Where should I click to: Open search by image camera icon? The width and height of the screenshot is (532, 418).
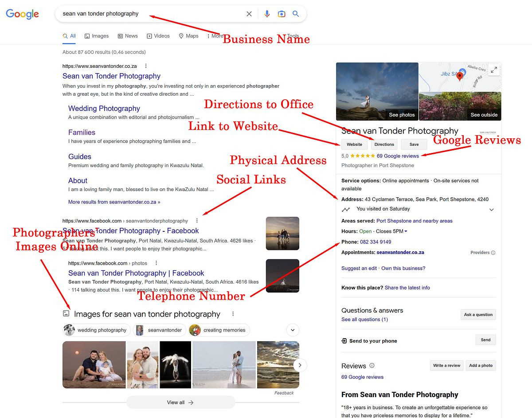click(282, 14)
